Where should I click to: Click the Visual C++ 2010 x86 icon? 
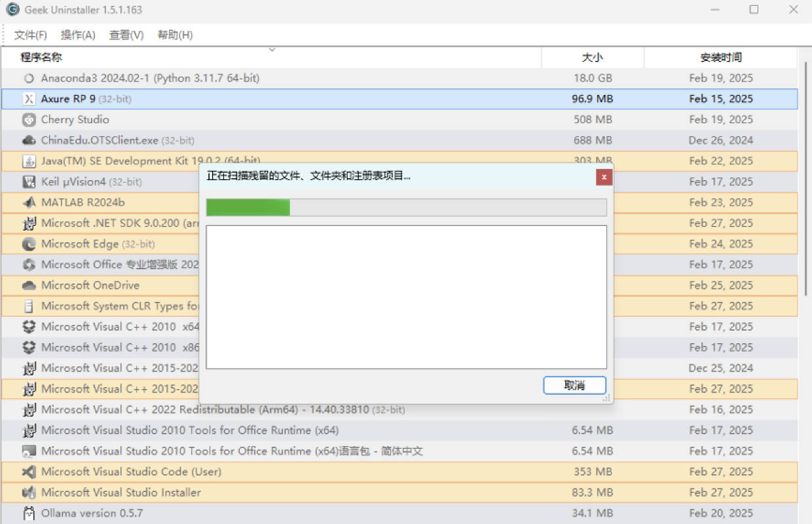(28, 348)
